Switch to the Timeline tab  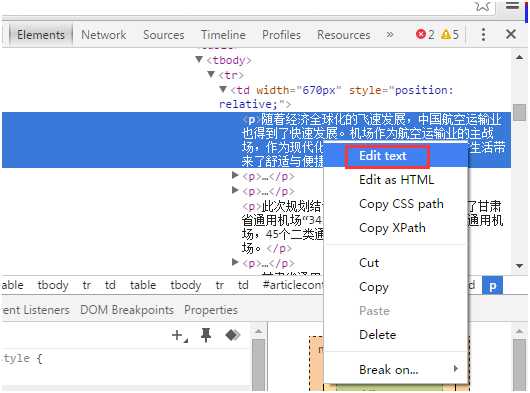[223, 35]
